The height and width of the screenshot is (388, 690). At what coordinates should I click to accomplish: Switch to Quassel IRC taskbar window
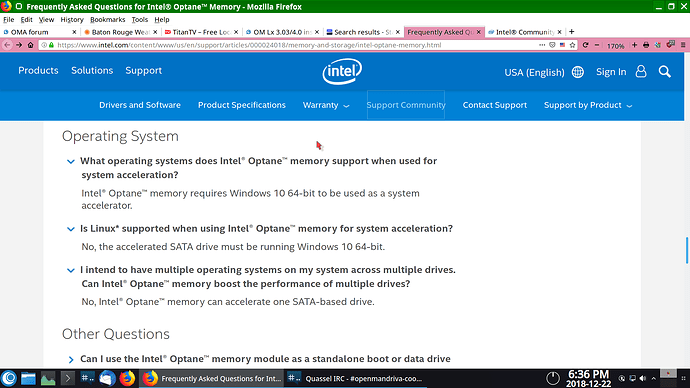point(356,378)
